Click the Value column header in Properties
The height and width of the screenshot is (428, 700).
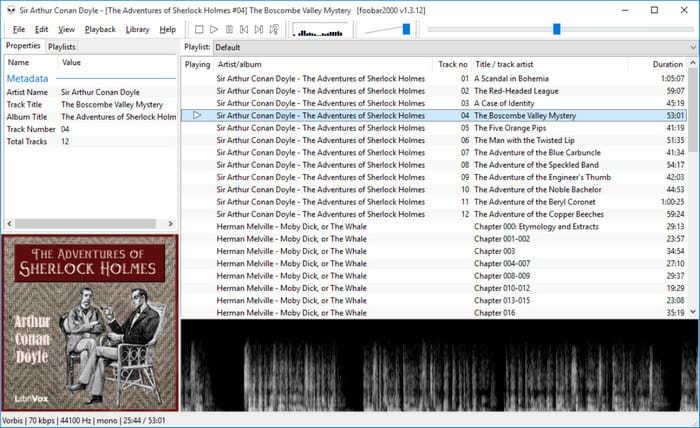click(117, 62)
